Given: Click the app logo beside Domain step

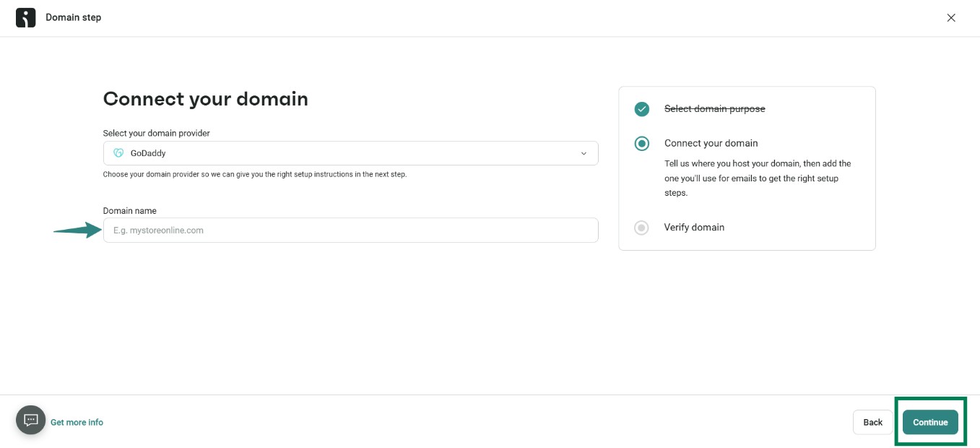Looking at the screenshot, I should pyautogui.click(x=25, y=18).
